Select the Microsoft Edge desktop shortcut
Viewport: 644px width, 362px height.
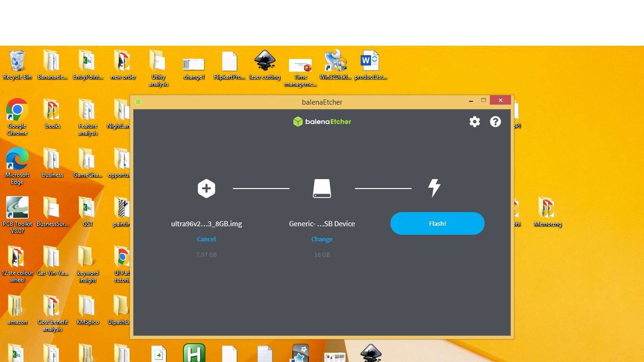tap(17, 166)
